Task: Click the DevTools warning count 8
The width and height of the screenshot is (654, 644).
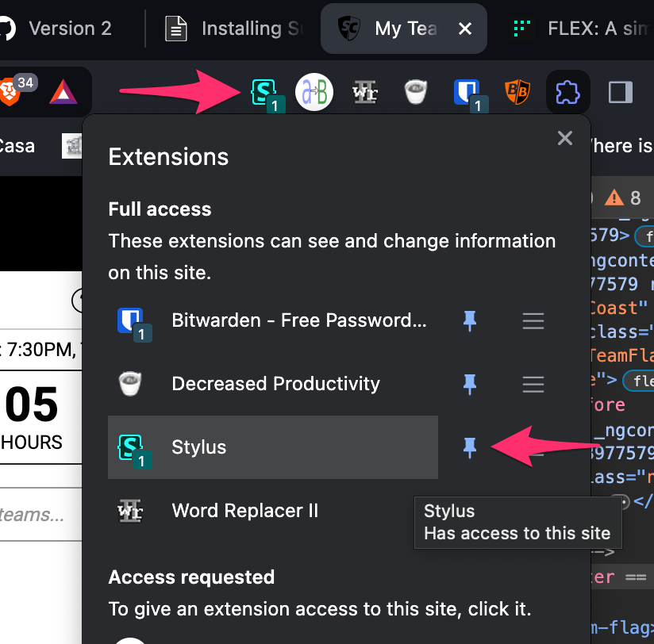Action: 623,198
